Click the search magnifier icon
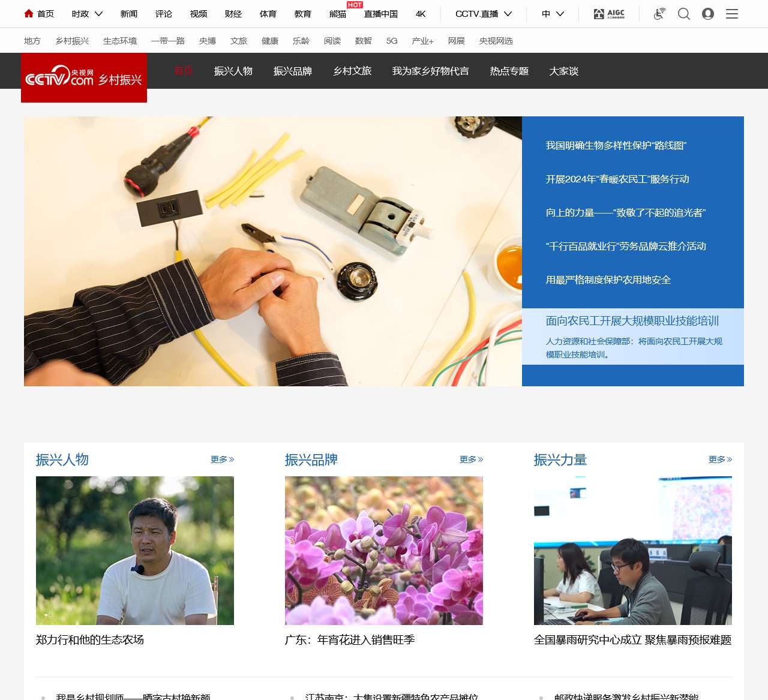This screenshot has height=700, width=768. coord(683,14)
